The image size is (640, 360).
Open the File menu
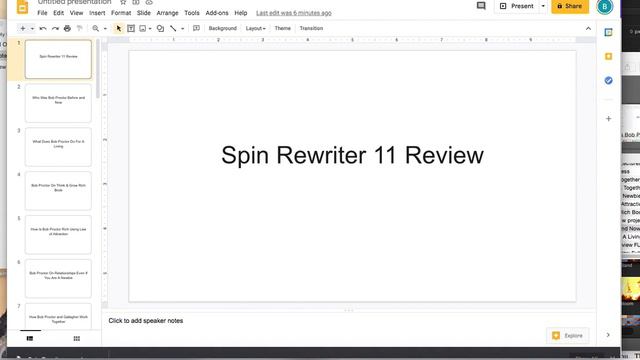click(42, 13)
